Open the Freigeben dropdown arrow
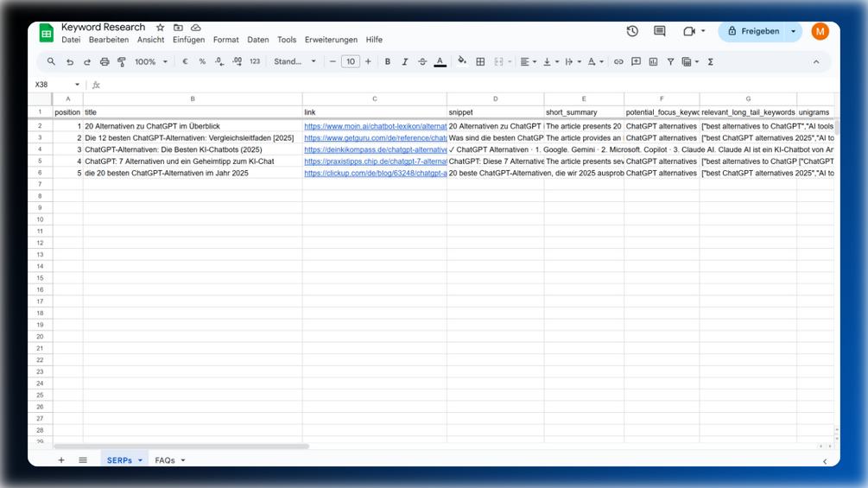 [793, 32]
